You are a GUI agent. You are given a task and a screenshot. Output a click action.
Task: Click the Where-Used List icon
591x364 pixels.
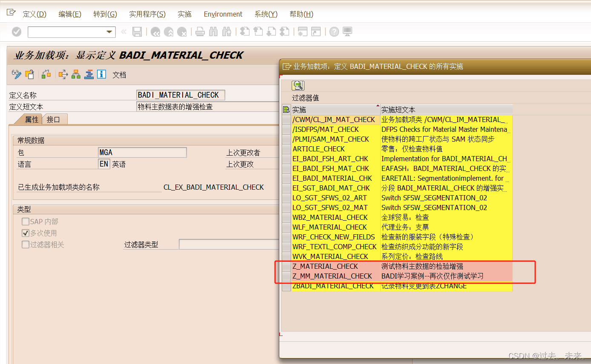63,74
